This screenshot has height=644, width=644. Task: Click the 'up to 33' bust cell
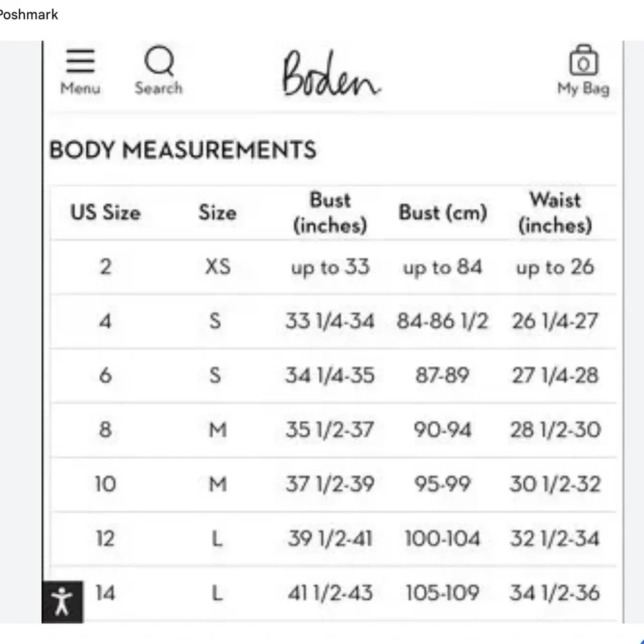330,267
